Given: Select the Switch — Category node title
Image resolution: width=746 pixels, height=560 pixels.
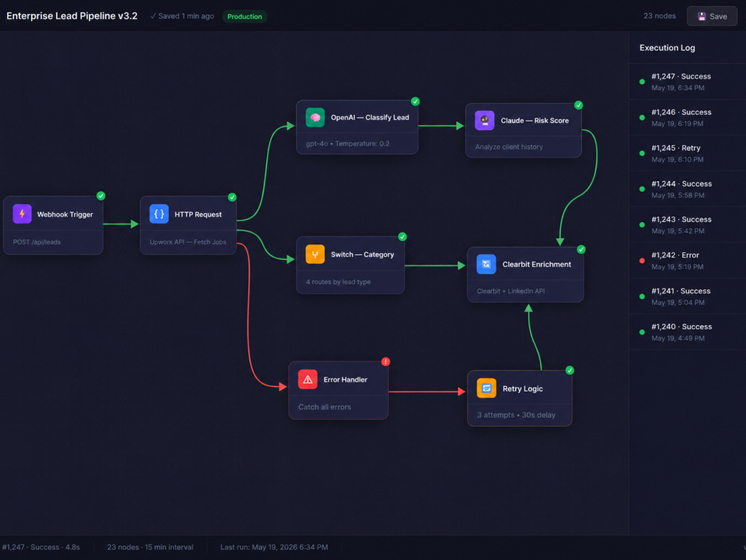Looking at the screenshot, I should [x=363, y=254].
